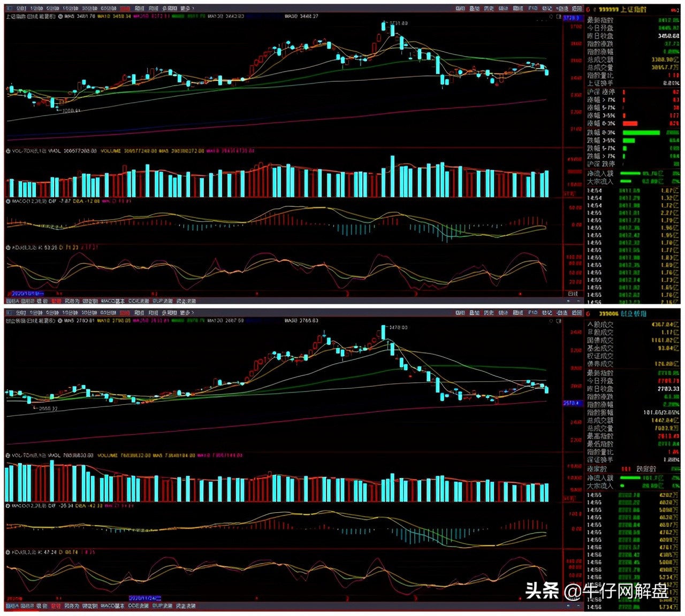
Task: Open VOL indicator settings in 上证指数 chart
Action: point(8,151)
